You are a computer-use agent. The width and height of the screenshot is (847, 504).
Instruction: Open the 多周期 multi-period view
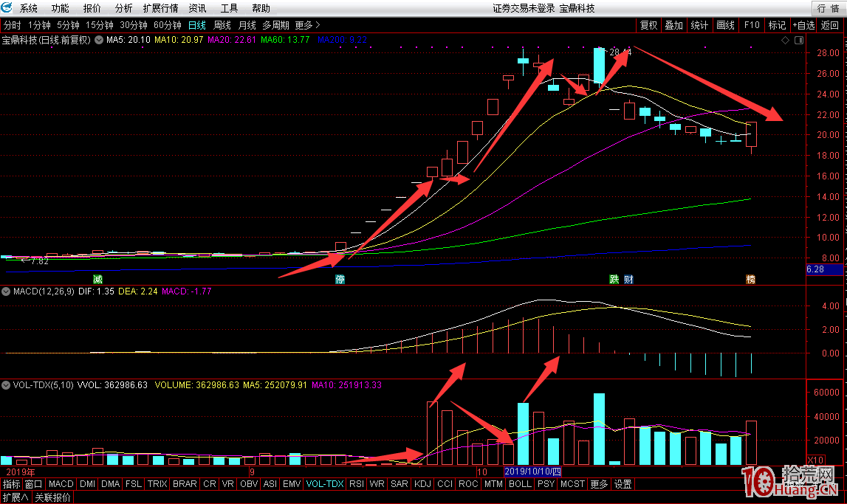275,25
